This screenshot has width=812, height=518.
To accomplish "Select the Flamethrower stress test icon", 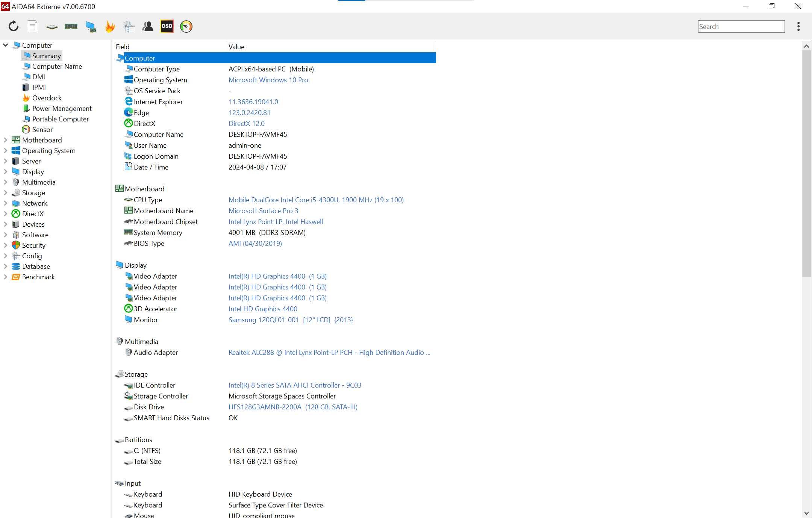I will [109, 26].
